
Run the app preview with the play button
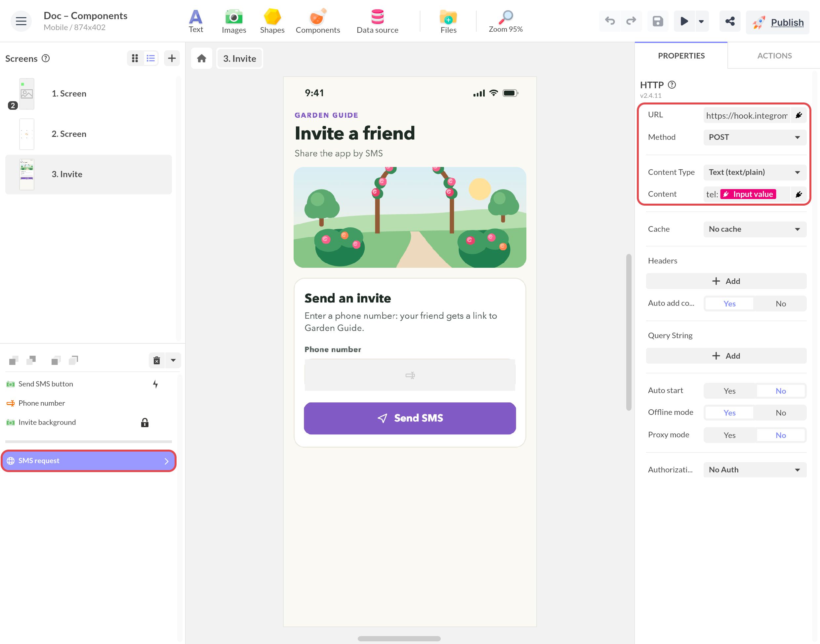[x=684, y=21]
